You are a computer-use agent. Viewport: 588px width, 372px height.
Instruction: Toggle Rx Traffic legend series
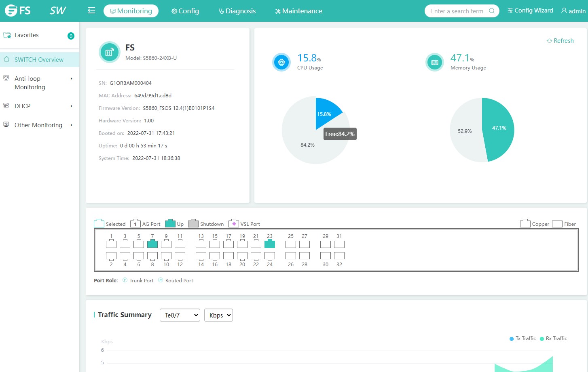coord(553,338)
